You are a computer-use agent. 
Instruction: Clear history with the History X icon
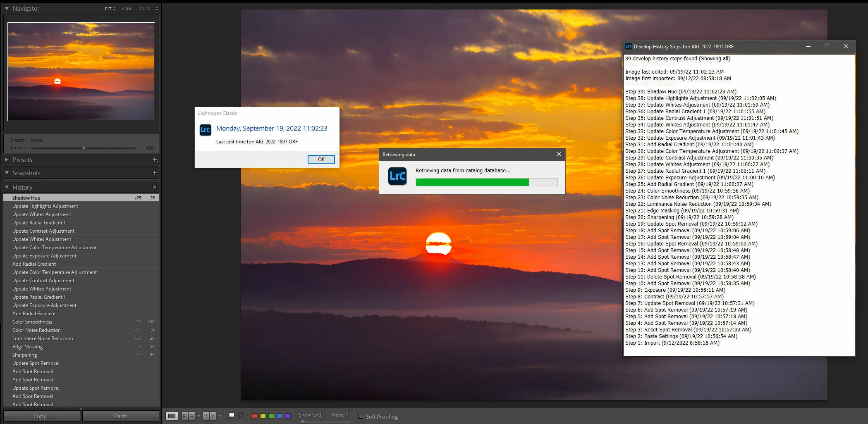tap(155, 187)
